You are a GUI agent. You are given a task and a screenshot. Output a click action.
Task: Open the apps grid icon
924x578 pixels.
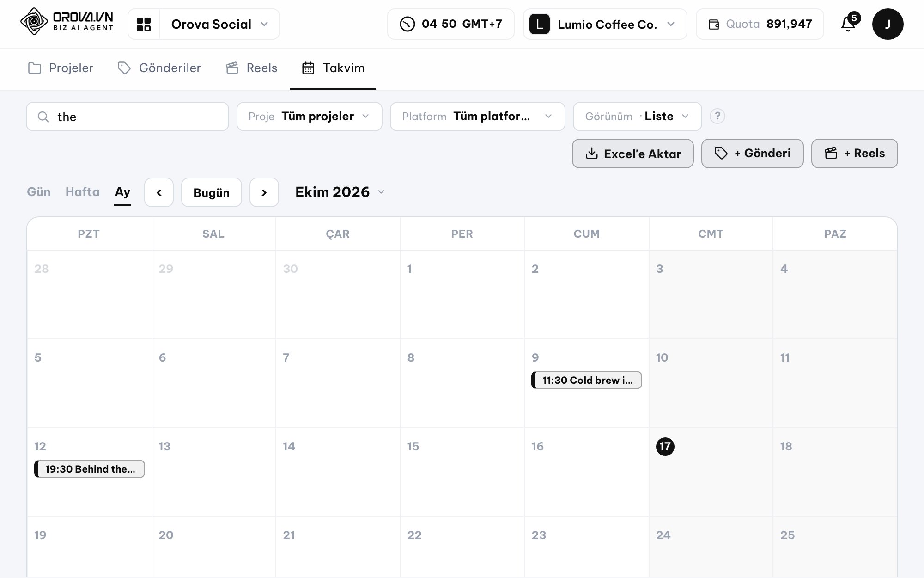point(144,24)
